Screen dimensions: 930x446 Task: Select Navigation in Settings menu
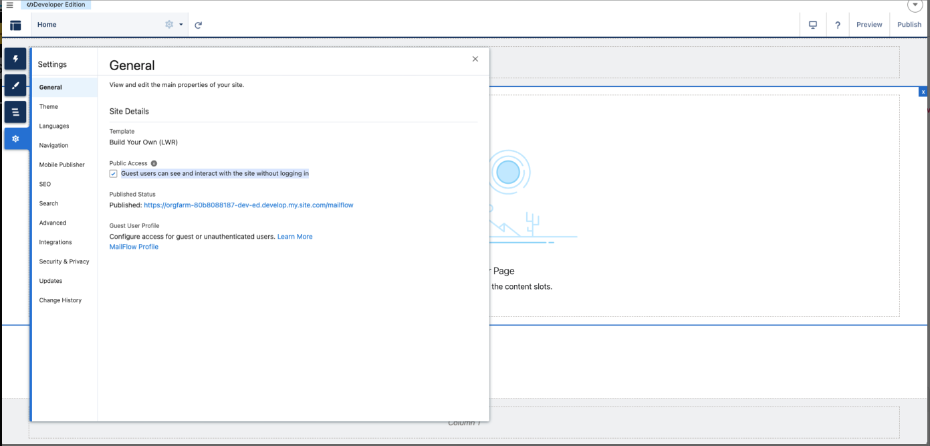click(x=65, y=145)
